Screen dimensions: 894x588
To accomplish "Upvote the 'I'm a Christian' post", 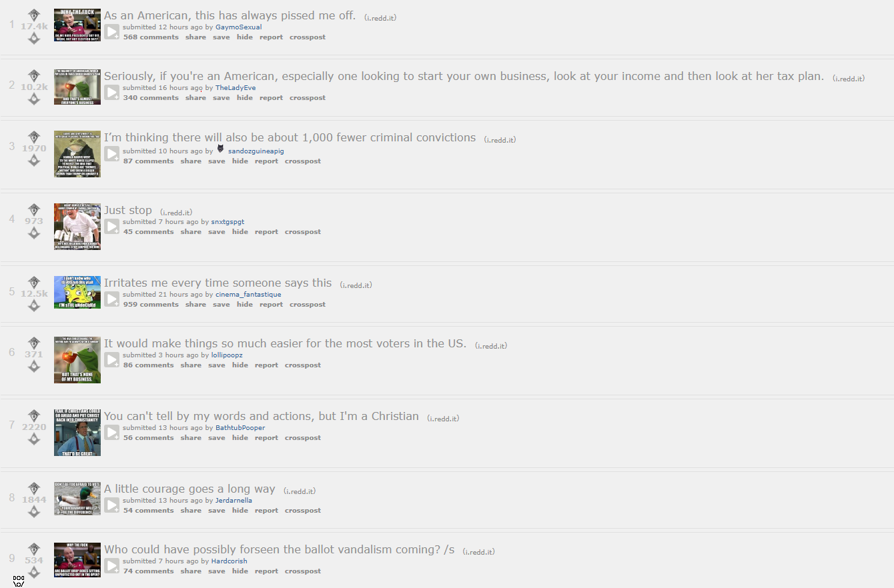I will pos(34,415).
